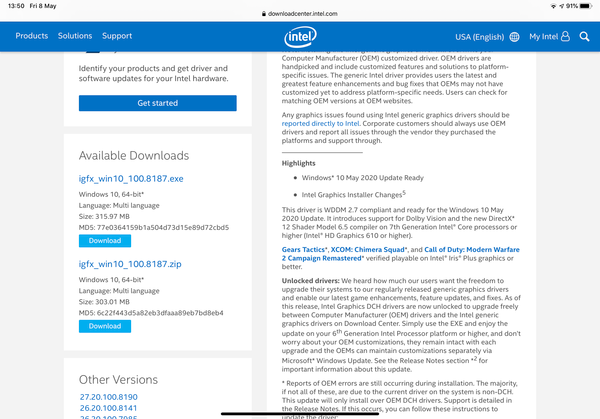Select the exe MD5 hash 77e0364159b1a504d73d15e89d72cbd5
Image resolution: width=600 pixels, height=419 pixels.
(163, 228)
